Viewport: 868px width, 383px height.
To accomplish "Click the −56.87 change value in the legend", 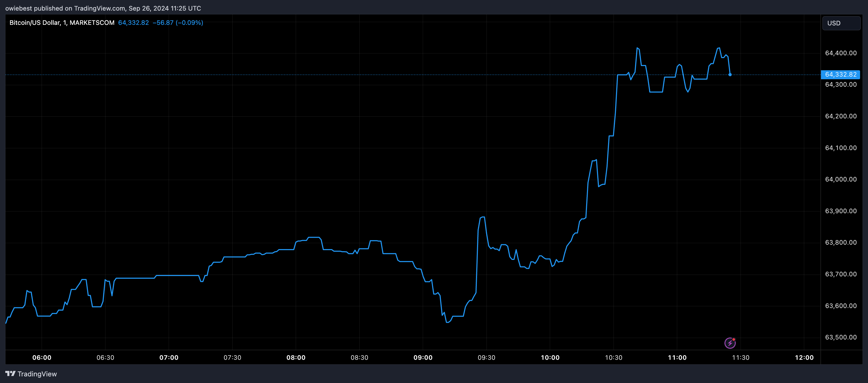I will (163, 22).
